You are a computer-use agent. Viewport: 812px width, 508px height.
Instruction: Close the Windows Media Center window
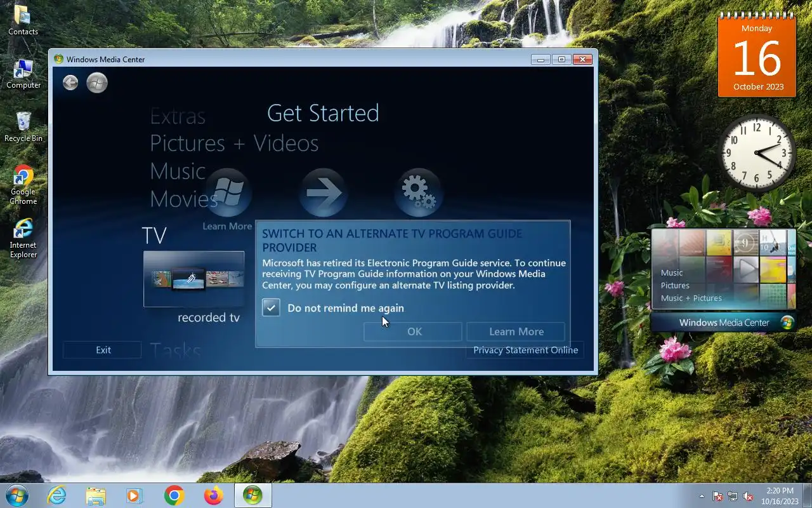[582, 59]
